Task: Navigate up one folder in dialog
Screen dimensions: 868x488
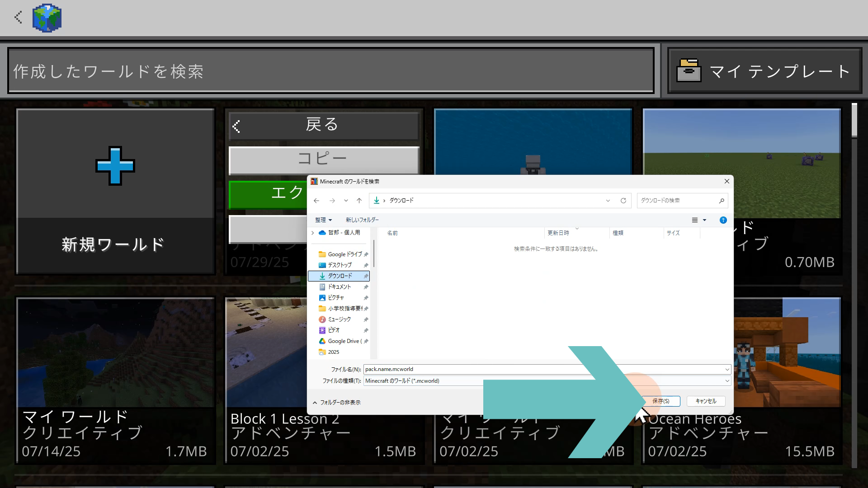Action: coord(359,201)
